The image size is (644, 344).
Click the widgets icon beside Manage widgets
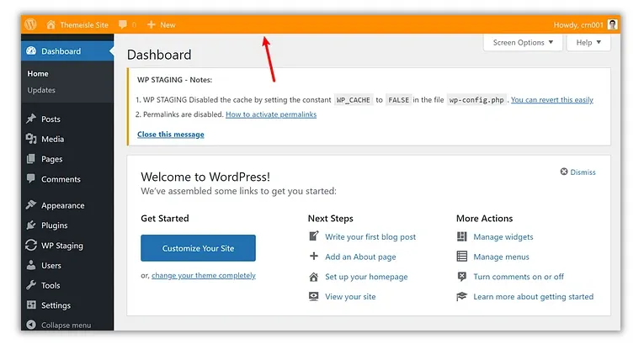(462, 236)
